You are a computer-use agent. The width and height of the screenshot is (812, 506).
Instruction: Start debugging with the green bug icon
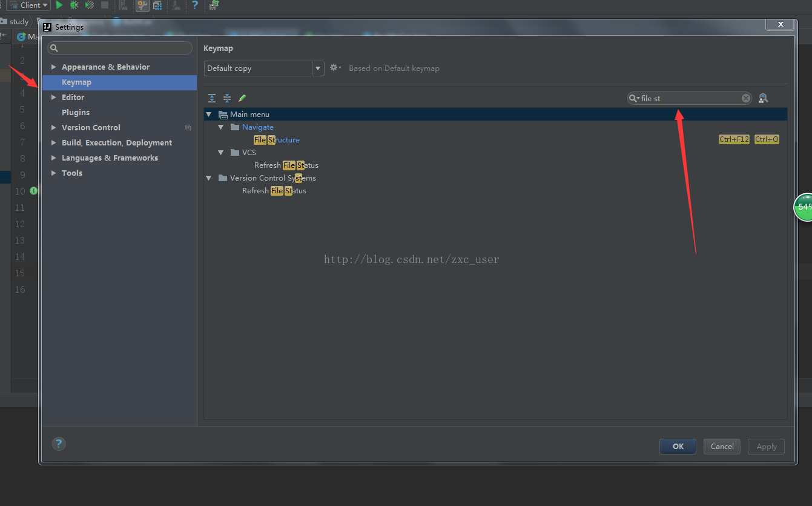coord(74,5)
